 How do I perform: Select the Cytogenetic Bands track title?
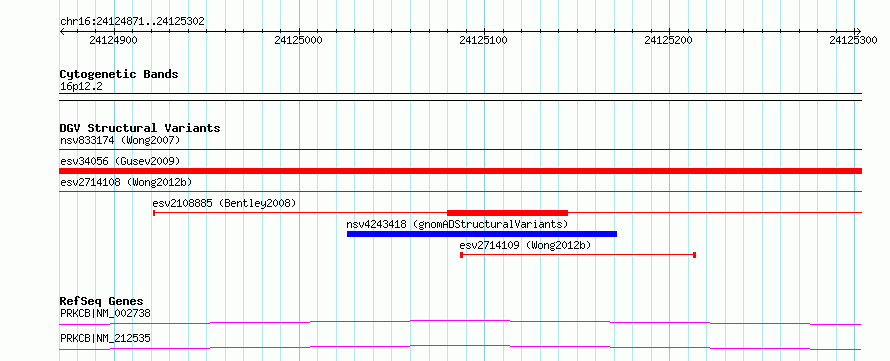[x=119, y=74]
